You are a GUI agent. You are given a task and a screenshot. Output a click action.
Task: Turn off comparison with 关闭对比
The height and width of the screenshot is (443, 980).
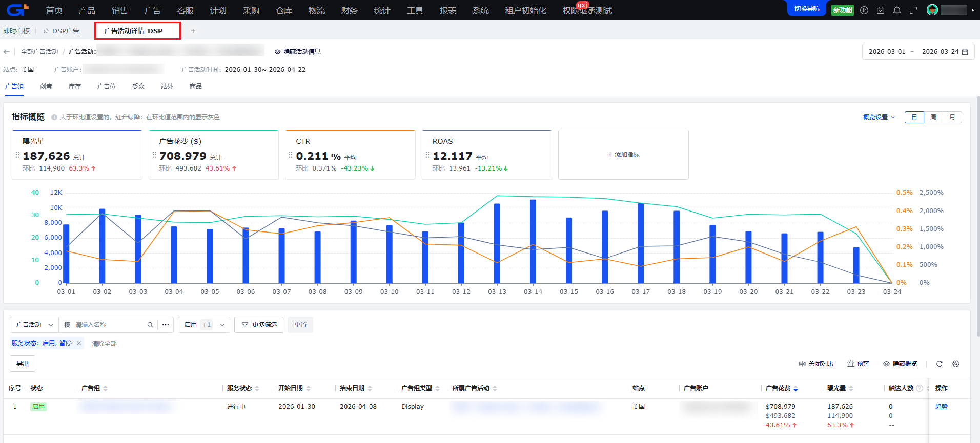tap(815, 364)
